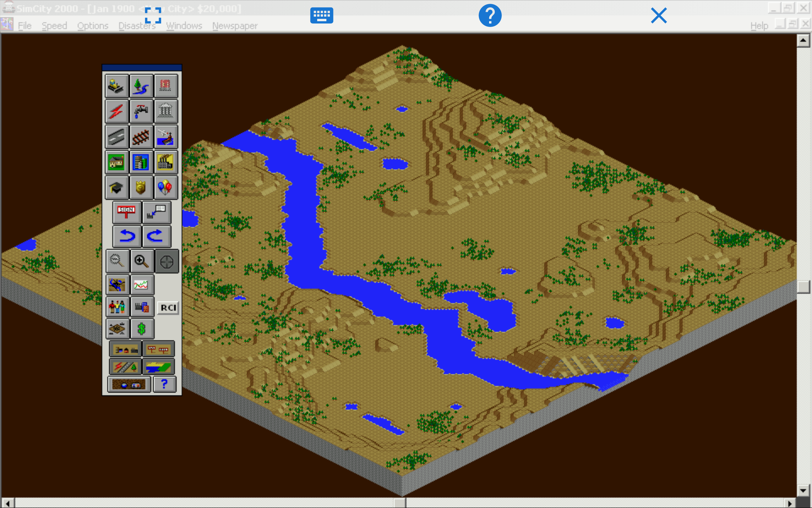The image size is (812, 508).
Task: Open the Graphs window
Action: tap(142, 285)
